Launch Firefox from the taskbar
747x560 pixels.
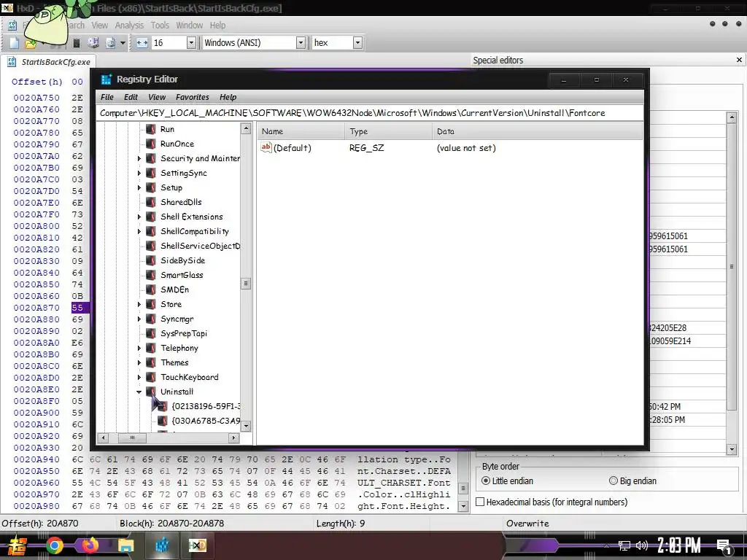click(90, 545)
